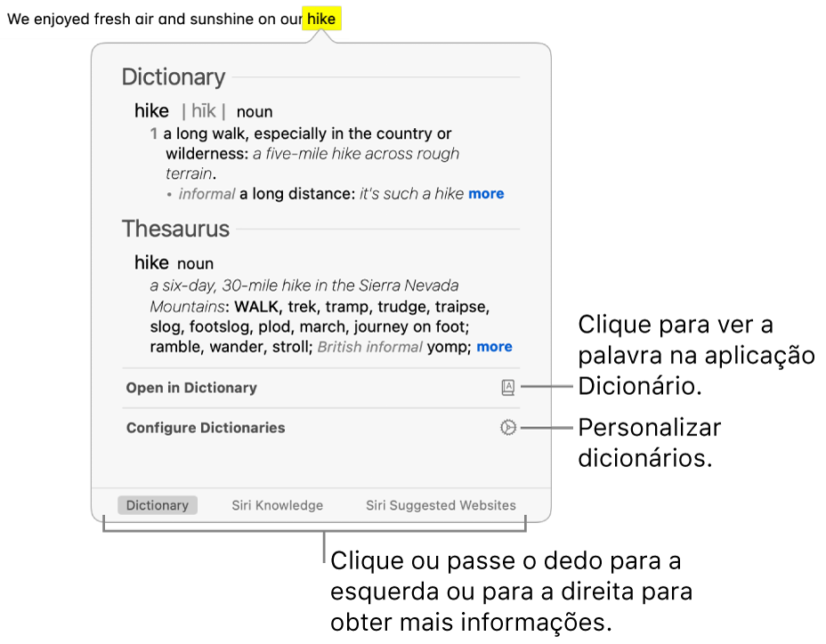The width and height of the screenshot is (826, 644).
Task: Click the pronunciation '| hīk |'
Action: pos(203,111)
